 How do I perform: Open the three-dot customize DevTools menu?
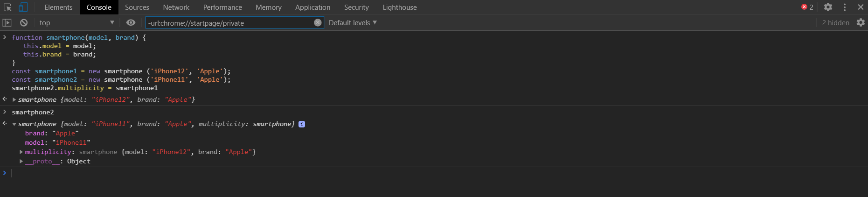[845, 7]
